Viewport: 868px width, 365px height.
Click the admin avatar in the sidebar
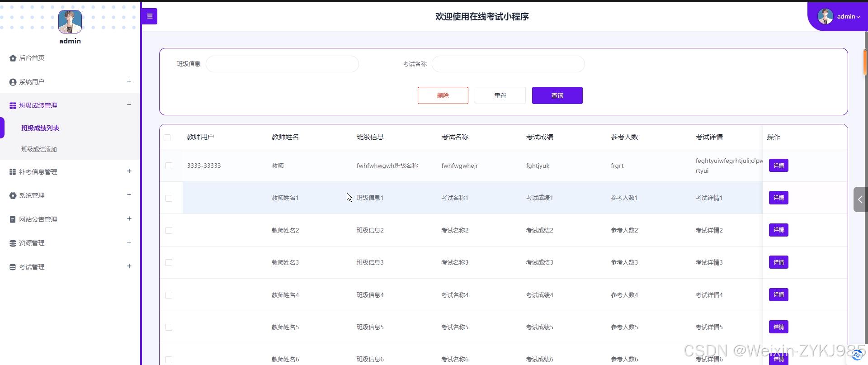pos(70,22)
